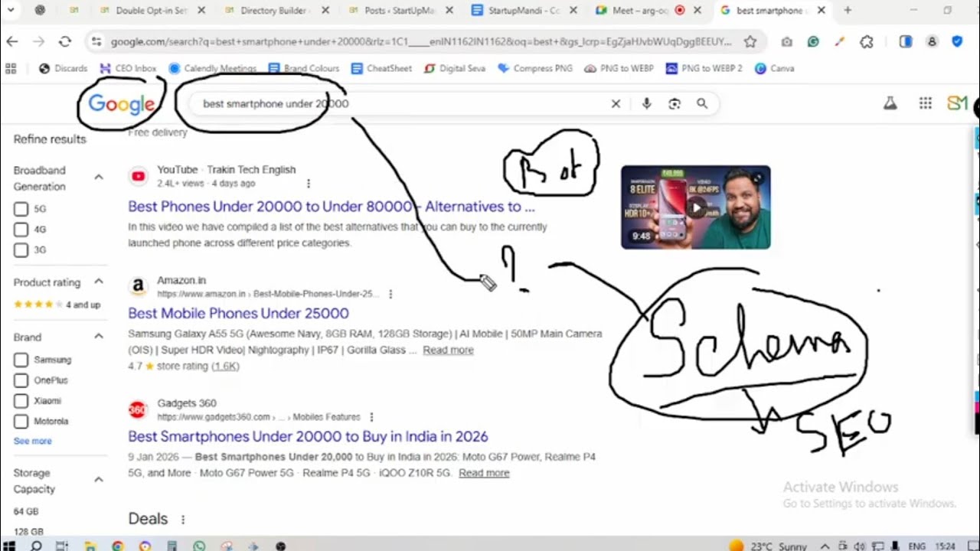Go back to previous page

click(x=12, y=42)
